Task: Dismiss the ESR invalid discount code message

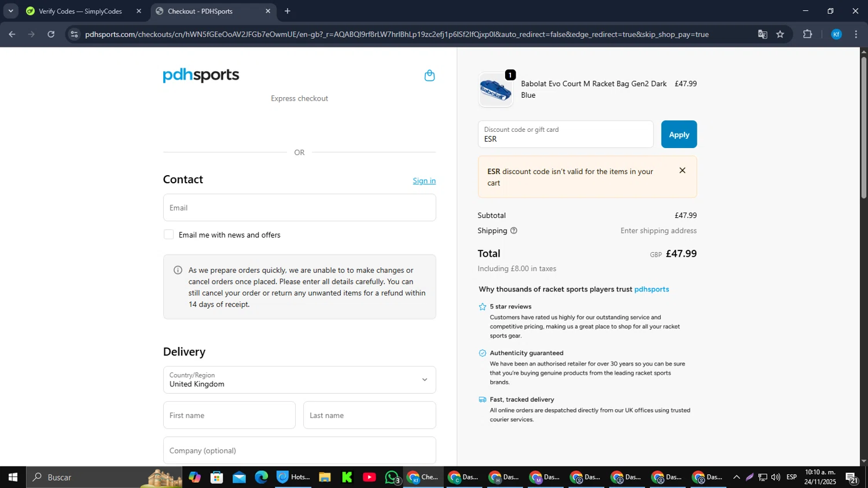Action: [682, 171]
